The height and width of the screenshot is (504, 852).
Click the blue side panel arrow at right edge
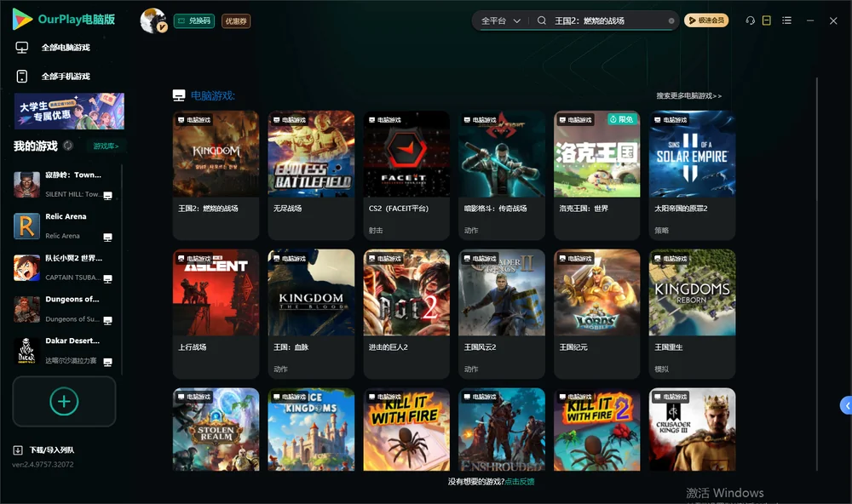point(846,405)
